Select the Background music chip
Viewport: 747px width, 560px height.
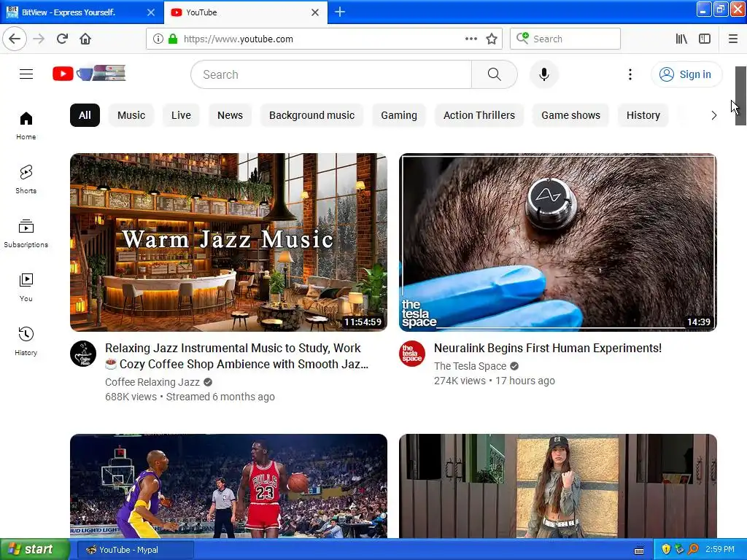pyautogui.click(x=311, y=115)
